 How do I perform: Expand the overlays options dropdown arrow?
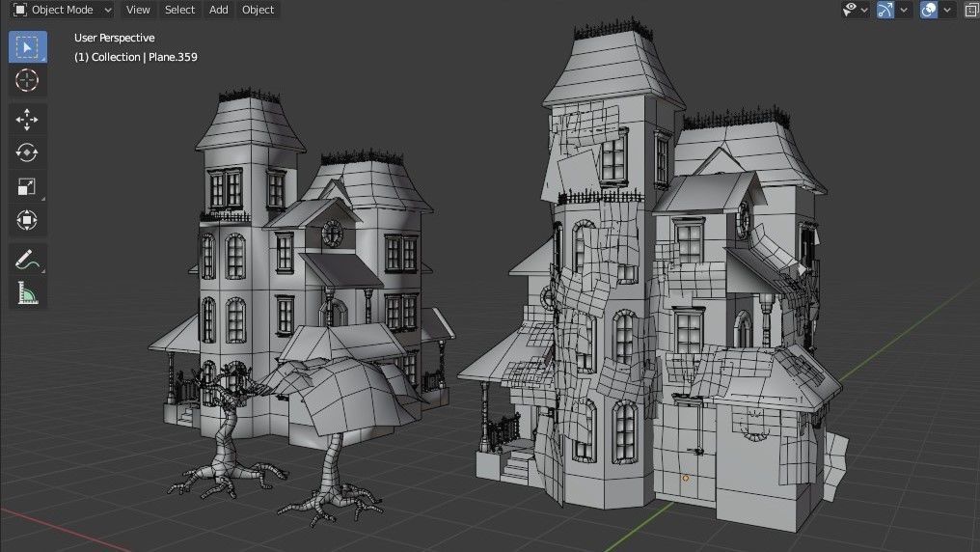tap(947, 10)
